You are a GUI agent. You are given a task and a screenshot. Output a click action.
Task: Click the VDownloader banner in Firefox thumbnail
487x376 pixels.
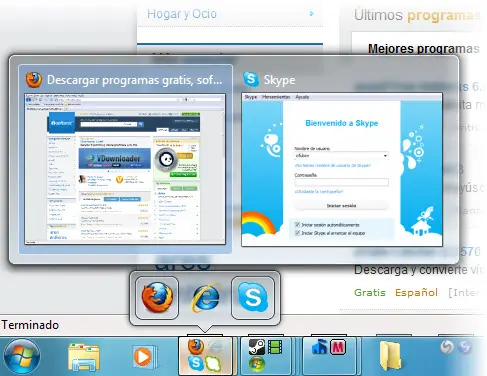[114, 158]
